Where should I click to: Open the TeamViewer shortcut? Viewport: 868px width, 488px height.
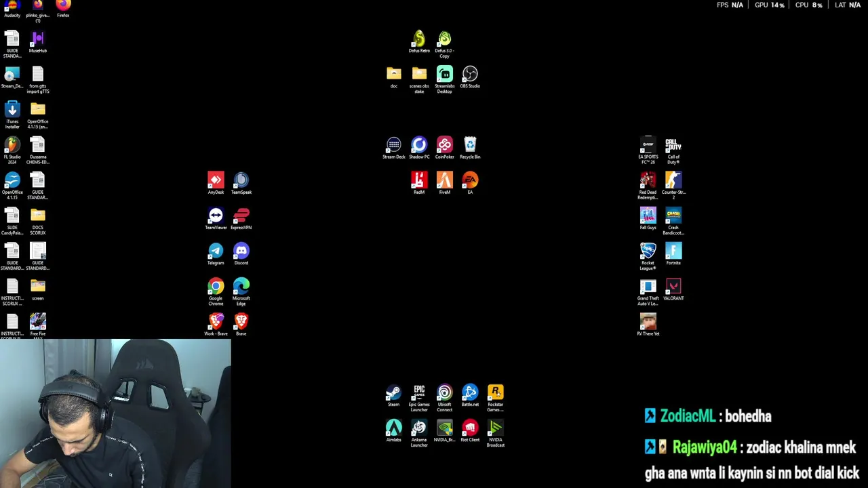click(x=216, y=218)
